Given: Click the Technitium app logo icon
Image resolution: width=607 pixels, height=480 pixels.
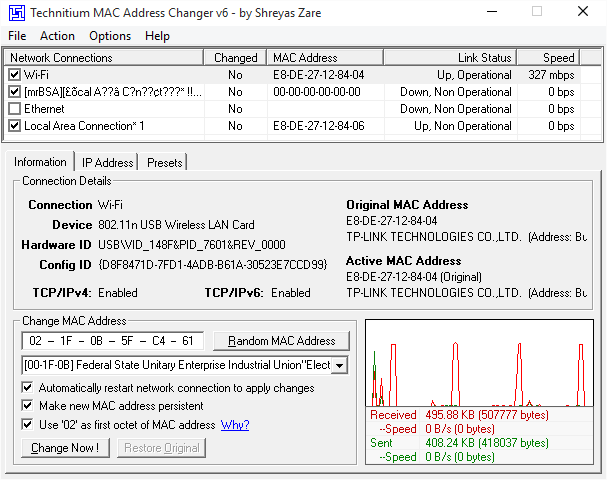Looking at the screenshot, I should click(x=16, y=13).
